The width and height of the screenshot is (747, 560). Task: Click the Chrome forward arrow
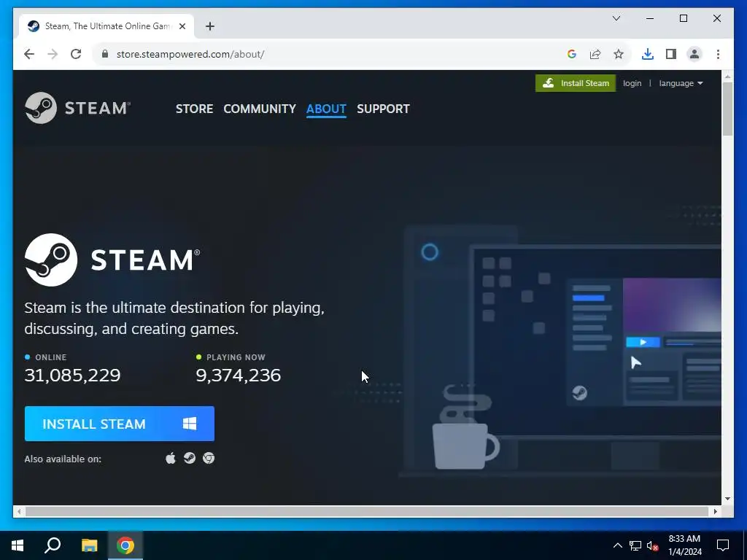pos(53,54)
